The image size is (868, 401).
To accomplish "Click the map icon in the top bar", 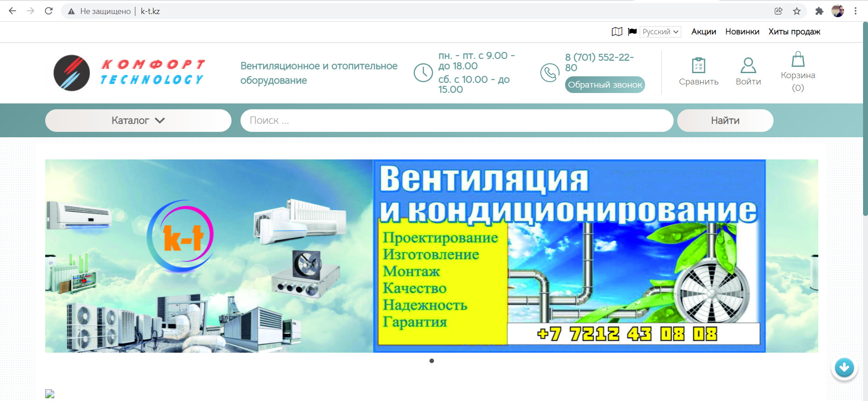I will pos(617,32).
